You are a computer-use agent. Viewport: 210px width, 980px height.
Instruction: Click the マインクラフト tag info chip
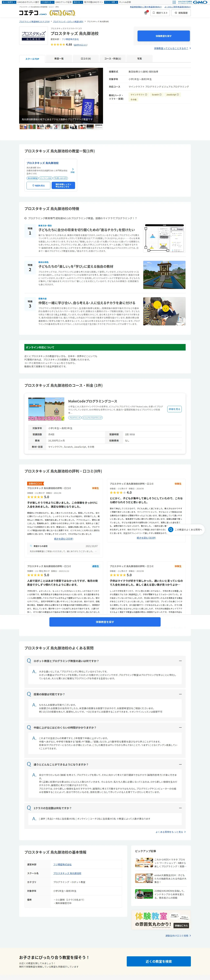pyautogui.click(x=138, y=95)
